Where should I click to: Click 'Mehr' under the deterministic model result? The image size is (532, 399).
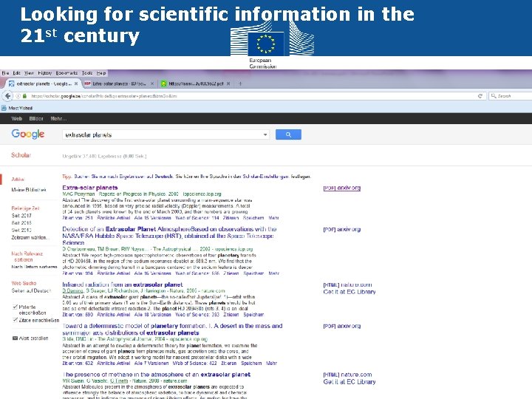(271, 363)
